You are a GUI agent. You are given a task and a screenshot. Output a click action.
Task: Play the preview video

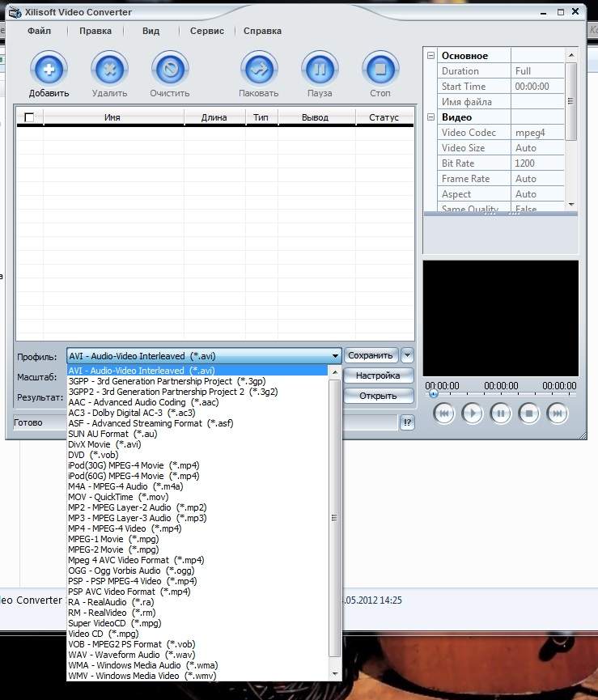point(472,414)
